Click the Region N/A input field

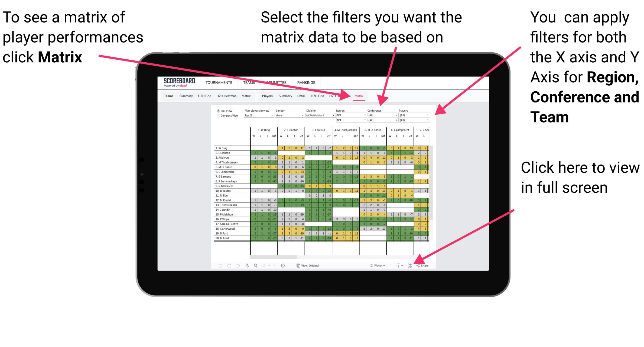click(x=350, y=115)
